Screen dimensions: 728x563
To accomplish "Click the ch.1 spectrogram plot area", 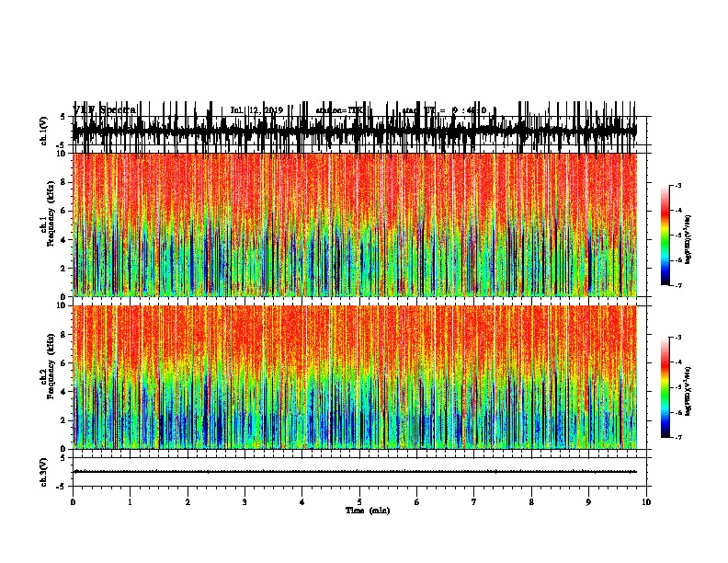I will 355,224.
